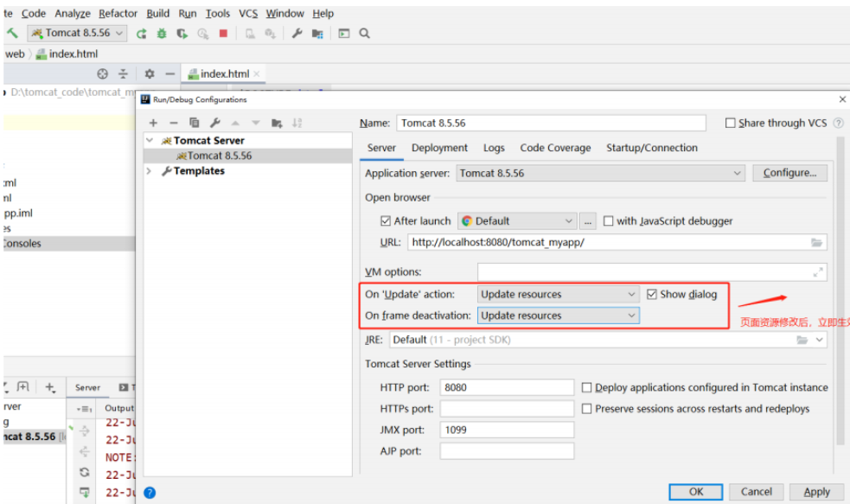850x504 pixels.
Task: Click Run with Coverage icon in toolbar
Action: point(182,34)
